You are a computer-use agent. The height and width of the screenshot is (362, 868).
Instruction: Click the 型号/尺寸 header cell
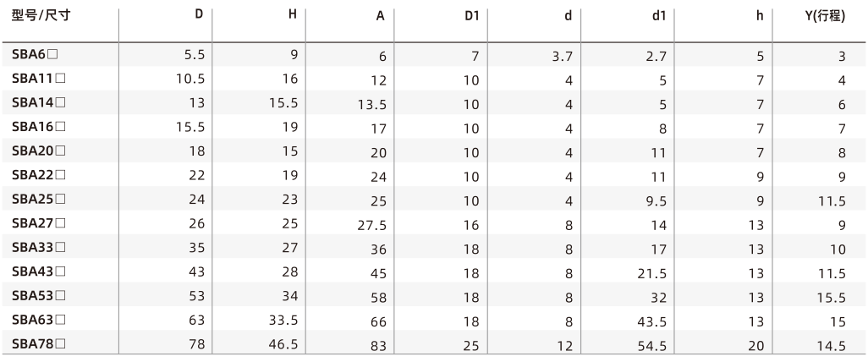pyautogui.click(x=41, y=15)
